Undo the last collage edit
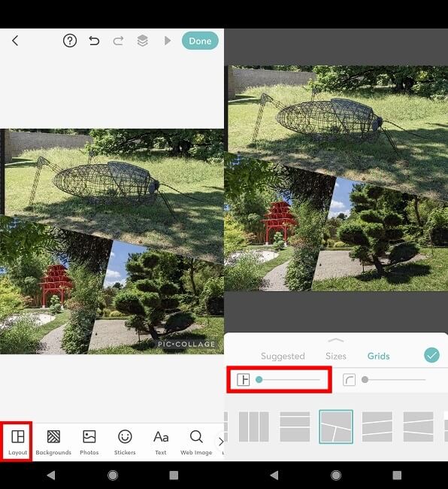Viewport: 448px width, 489px height. 94,41
